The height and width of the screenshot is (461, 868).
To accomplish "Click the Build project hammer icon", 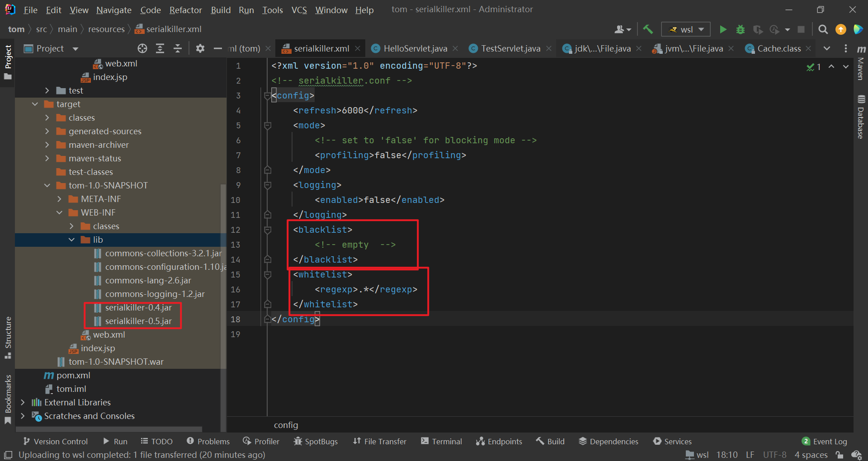I will [648, 29].
